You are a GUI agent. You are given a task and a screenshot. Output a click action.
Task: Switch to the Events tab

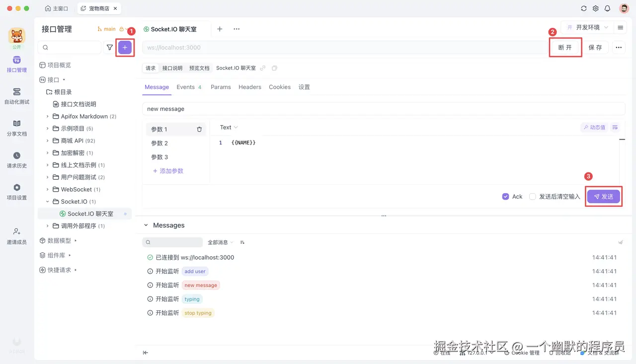pos(189,87)
